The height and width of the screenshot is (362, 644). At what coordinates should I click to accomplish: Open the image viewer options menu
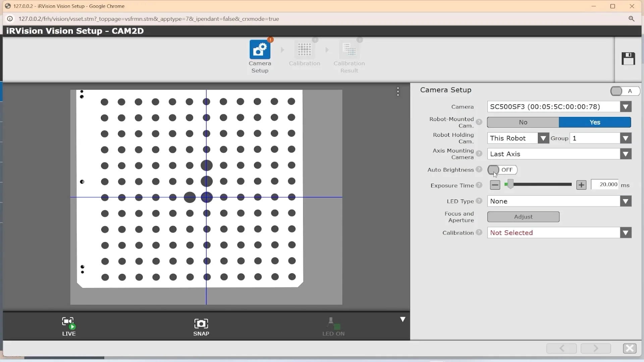coord(398,91)
